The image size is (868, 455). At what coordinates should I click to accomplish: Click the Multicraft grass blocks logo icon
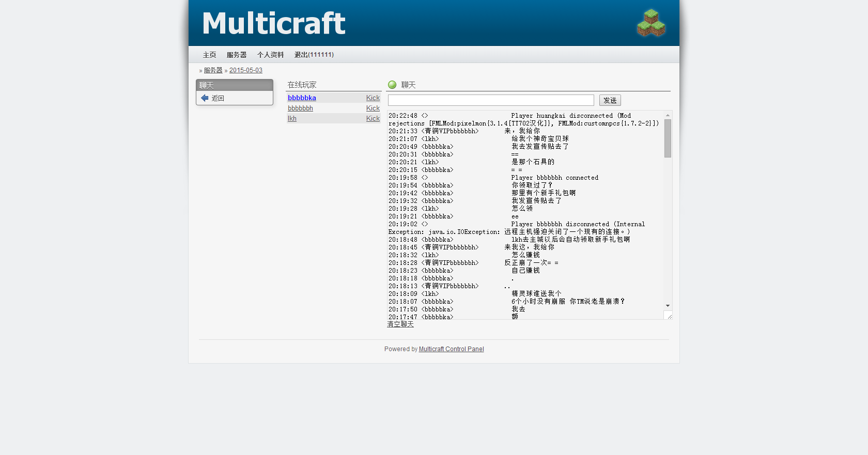[x=651, y=23]
